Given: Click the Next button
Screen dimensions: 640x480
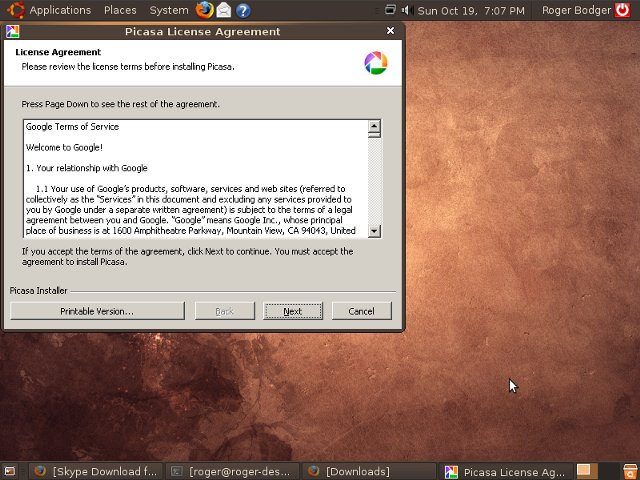Looking at the screenshot, I should click(293, 311).
